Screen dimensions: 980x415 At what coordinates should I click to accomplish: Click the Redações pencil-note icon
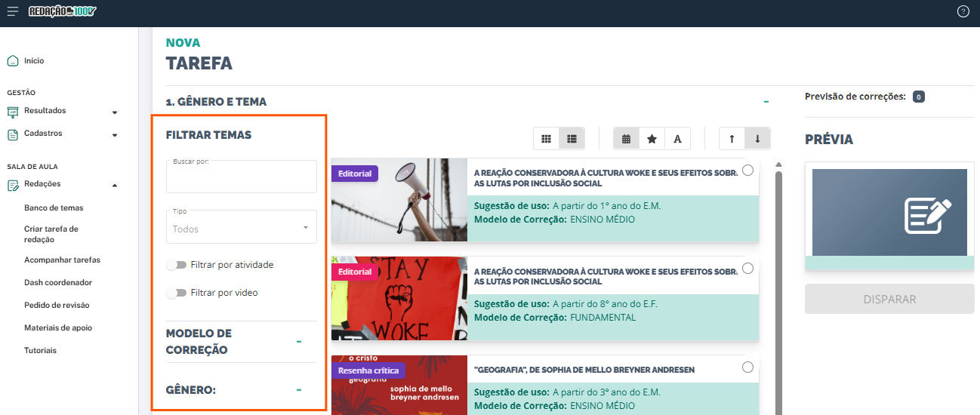[x=12, y=185]
